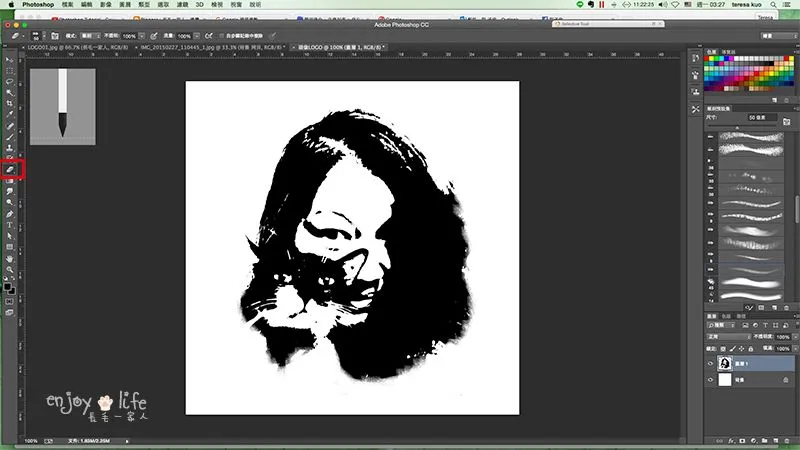Click brush size slider in Brush Presets
Viewport: 800px width, 450px height.
click(737, 126)
